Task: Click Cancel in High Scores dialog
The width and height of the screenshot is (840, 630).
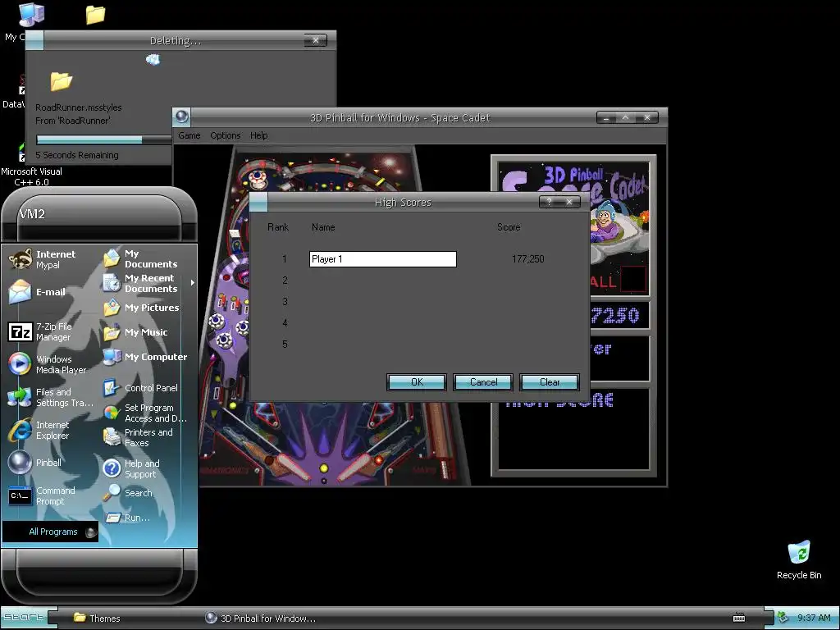Action: click(x=483, y=382)
